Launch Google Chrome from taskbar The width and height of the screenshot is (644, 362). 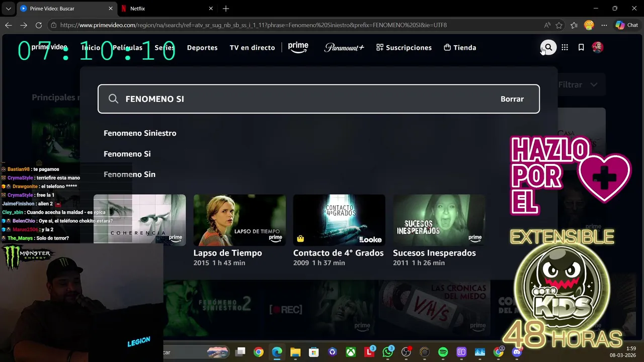[x=259, y=352]
